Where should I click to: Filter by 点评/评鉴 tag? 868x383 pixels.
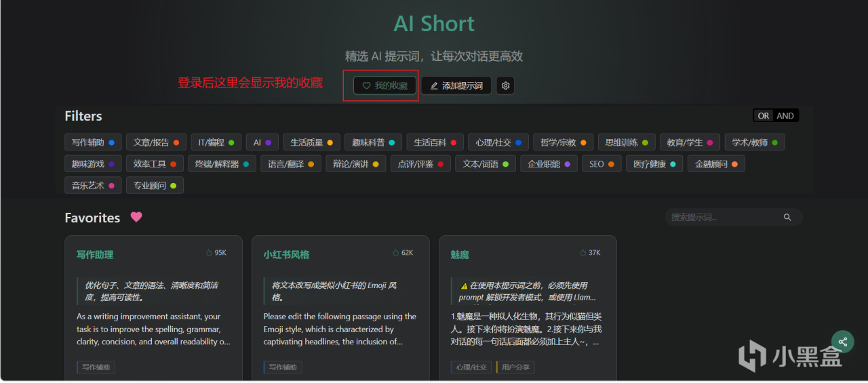(x=420, y=164)
